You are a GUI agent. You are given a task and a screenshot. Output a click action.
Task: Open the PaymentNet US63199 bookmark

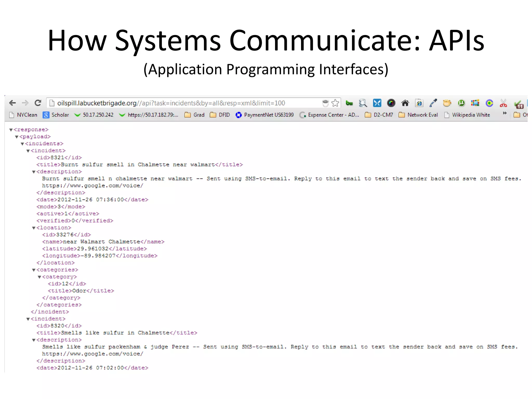[265, 115]
